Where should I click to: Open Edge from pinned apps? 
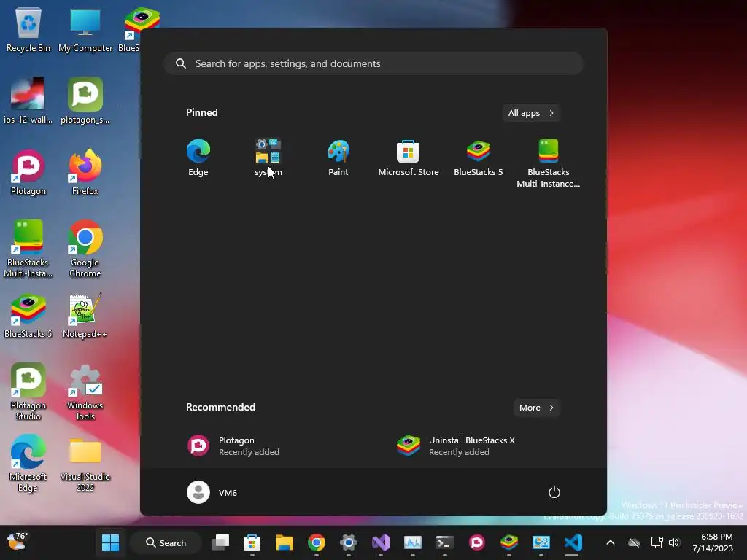[x=198, y=158]
